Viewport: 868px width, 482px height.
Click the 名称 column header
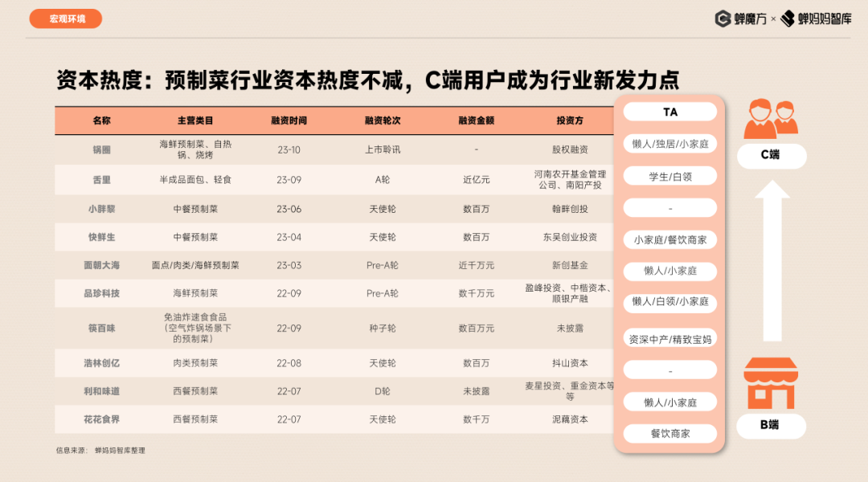pos(101,120)
